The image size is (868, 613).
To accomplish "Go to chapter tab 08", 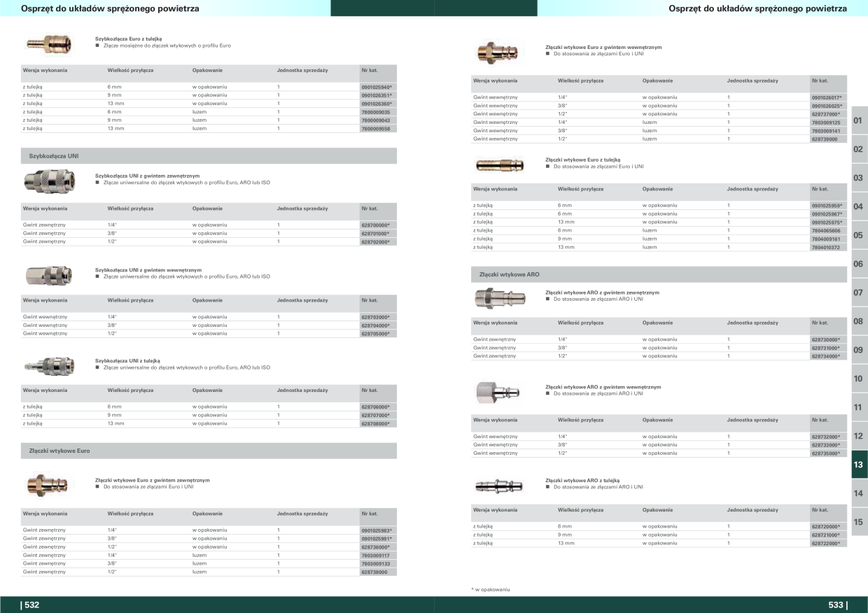I will 860,321.
